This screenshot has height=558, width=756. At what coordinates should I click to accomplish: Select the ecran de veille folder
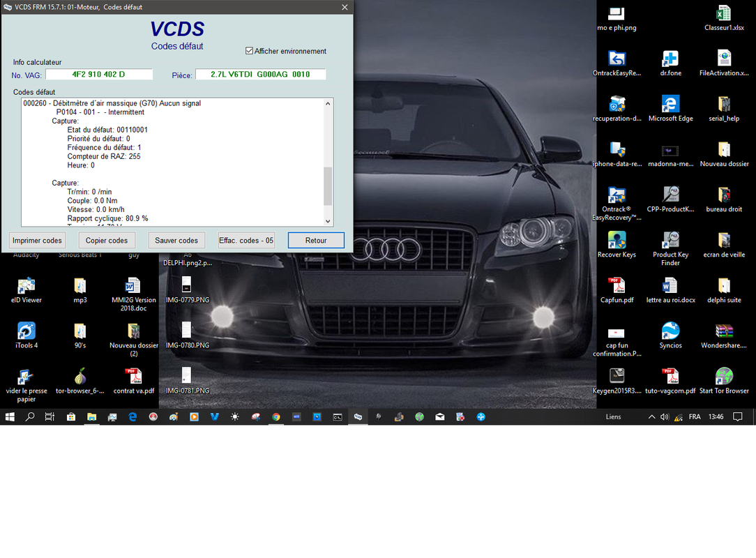coord(724,246)
